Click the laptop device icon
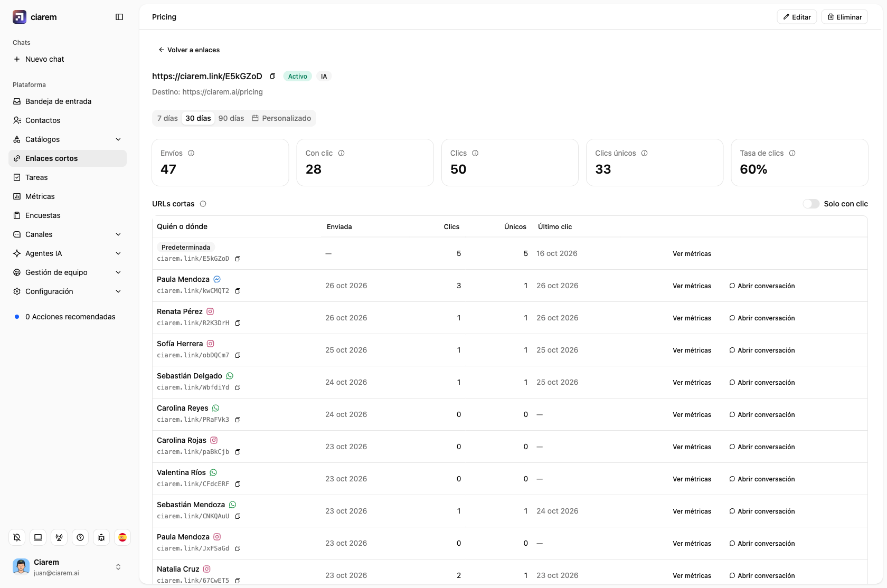The image size is (887, 588). point(38,537)
